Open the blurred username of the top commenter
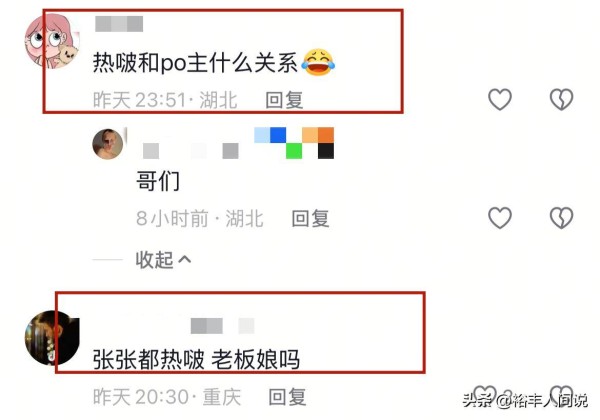Image resolution: width=600 pixels, height=420 pixels. tap(119, 24)
